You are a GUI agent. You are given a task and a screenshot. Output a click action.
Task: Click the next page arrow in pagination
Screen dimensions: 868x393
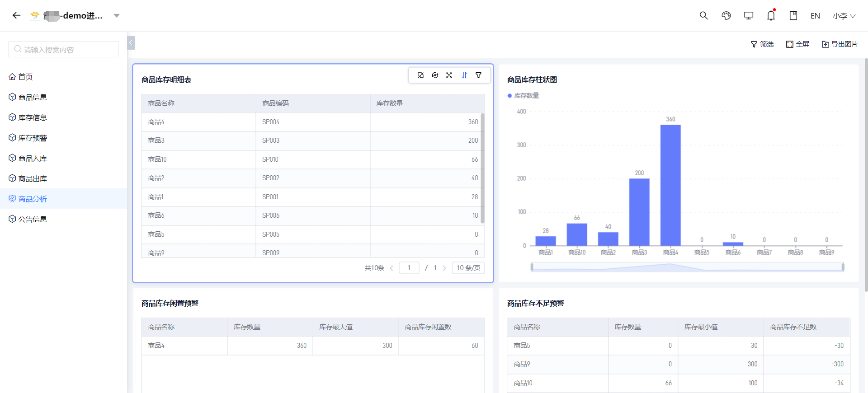click(444, 268)
